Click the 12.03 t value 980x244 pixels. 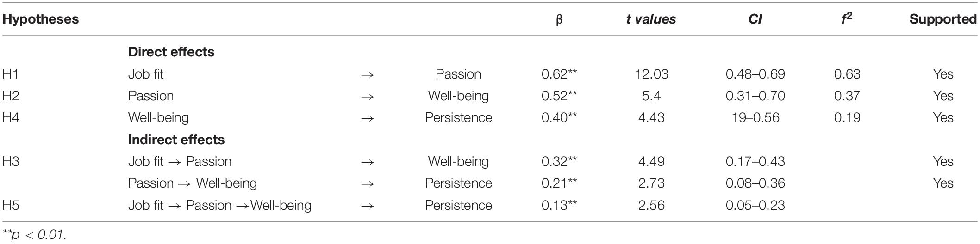651,74
